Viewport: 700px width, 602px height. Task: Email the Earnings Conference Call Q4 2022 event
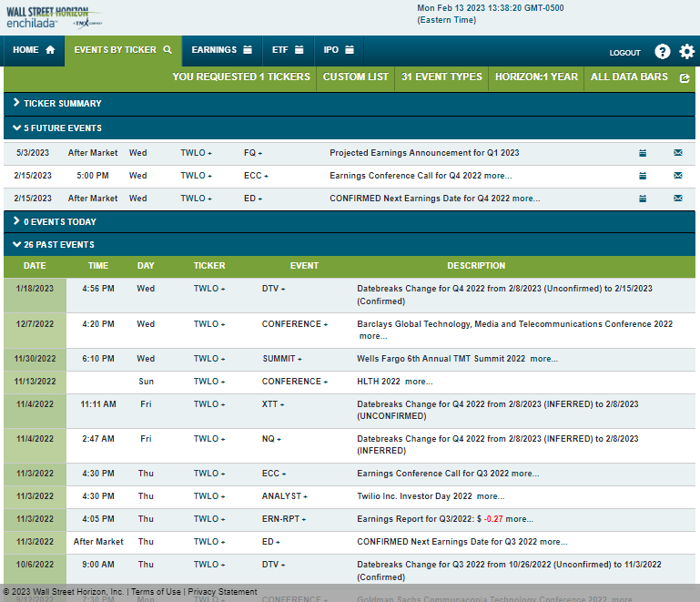pyautogui.click(x=677, y=176)
